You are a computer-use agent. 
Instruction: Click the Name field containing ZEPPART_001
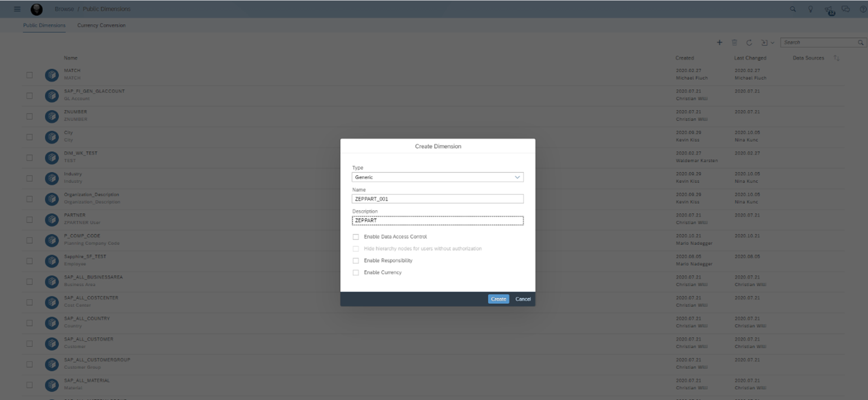click(x=438, y=199)
